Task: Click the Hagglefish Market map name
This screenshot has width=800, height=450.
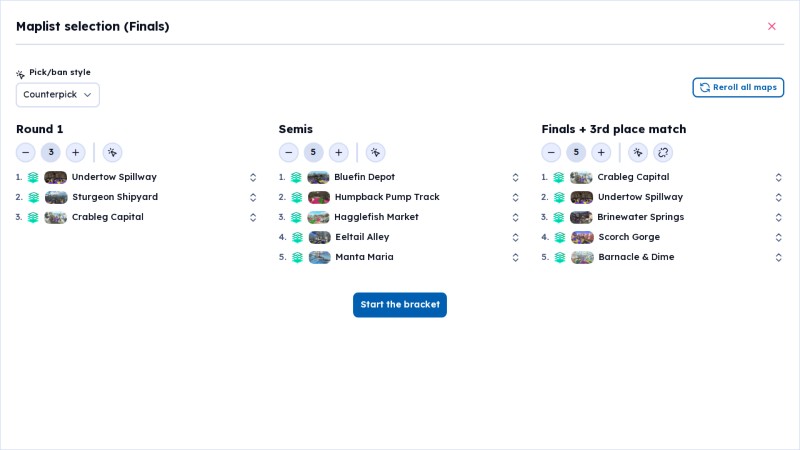Action: (x=376, y=217)
